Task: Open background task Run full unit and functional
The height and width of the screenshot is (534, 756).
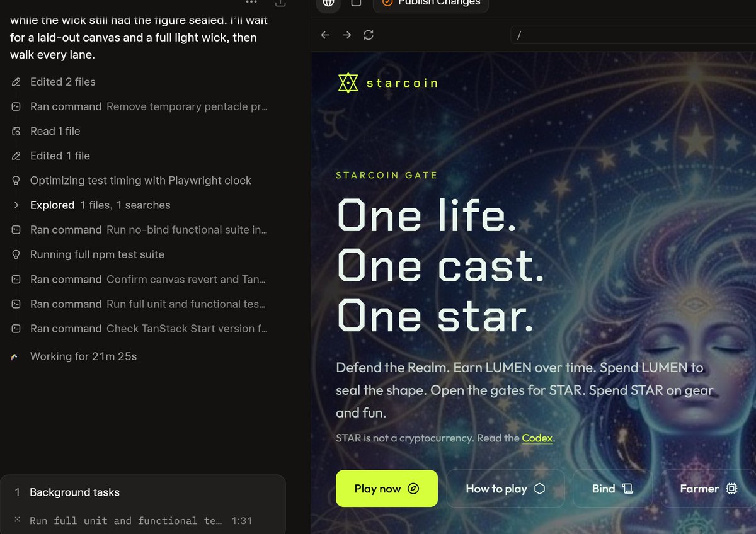Action: (125, 521)
